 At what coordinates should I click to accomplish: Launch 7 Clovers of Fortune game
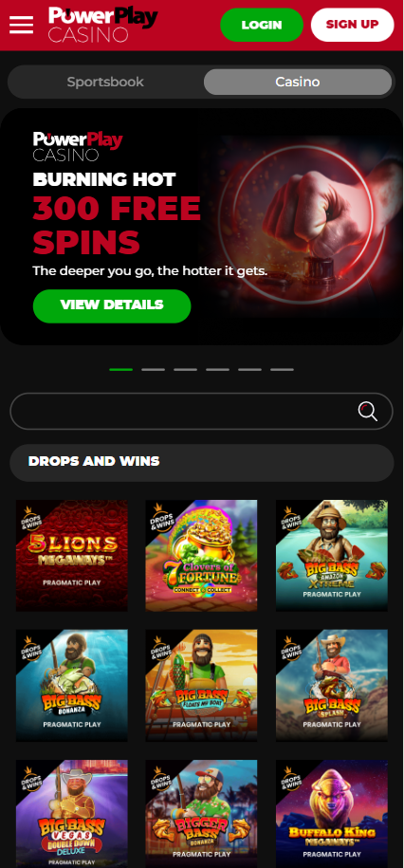(201, 555)
